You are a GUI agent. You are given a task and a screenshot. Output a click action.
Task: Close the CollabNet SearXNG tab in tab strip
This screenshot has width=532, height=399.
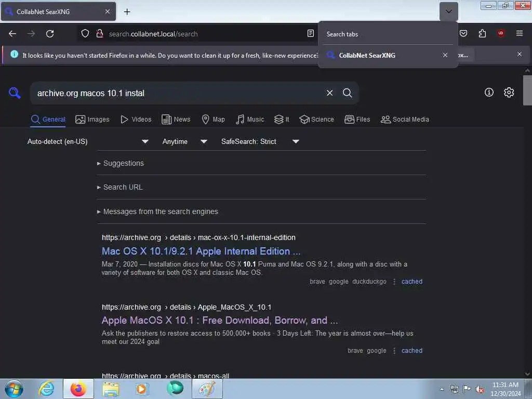tap(108, 11)
